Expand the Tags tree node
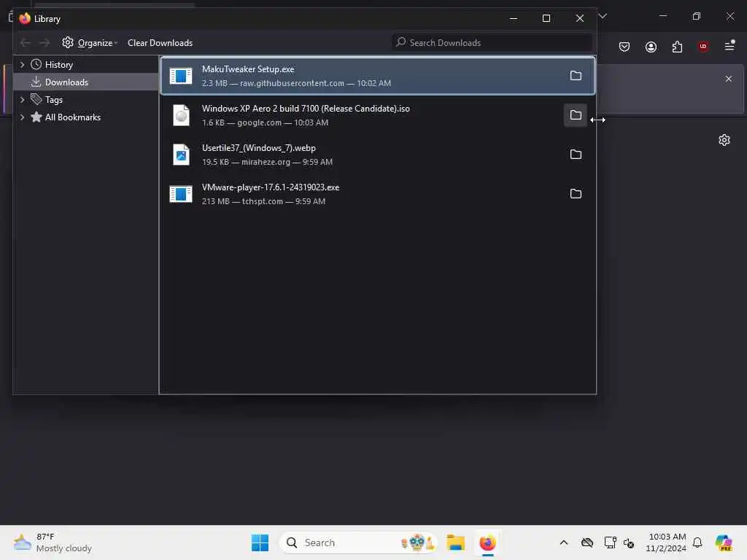The image size is (747, 560). pyautogui.click(x=22, y=99)
